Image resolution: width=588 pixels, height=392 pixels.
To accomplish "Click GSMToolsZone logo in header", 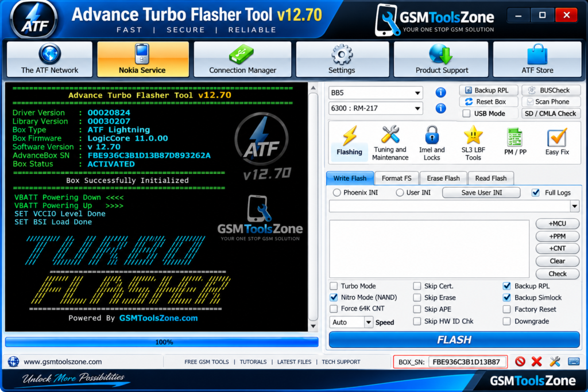I will 435,20.
